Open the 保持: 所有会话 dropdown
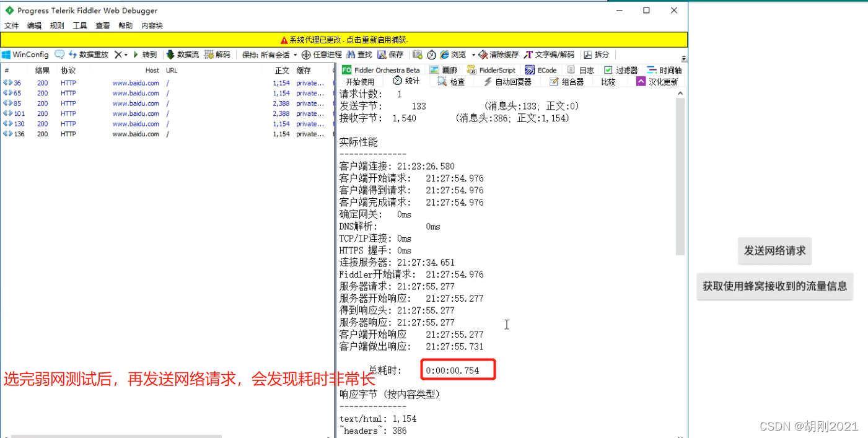 click(270, 55)
